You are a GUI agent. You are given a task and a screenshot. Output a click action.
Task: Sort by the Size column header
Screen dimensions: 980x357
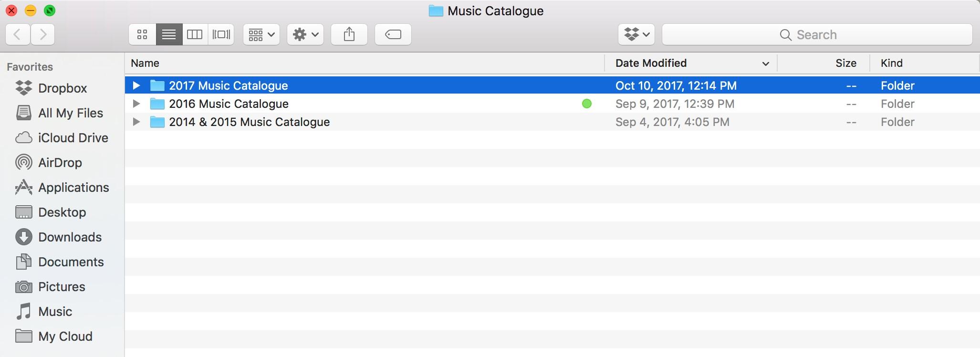[846, 63]
